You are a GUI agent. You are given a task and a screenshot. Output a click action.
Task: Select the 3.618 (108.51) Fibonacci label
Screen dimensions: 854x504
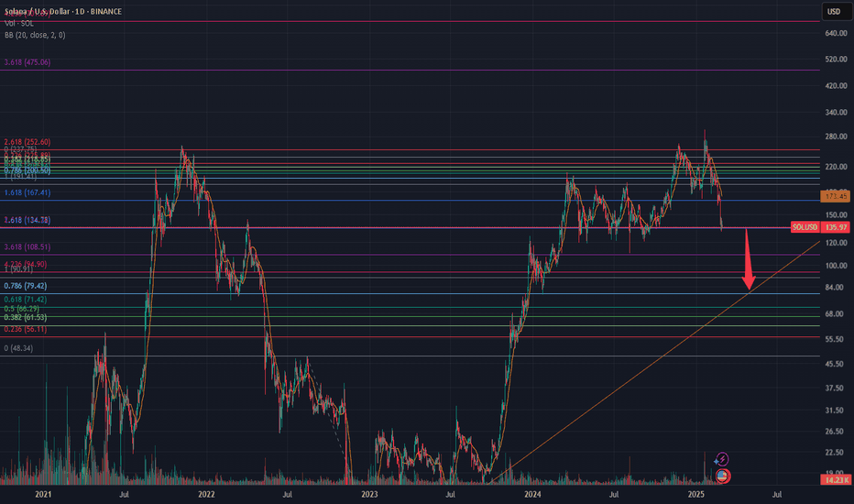[x=27, y=247]
